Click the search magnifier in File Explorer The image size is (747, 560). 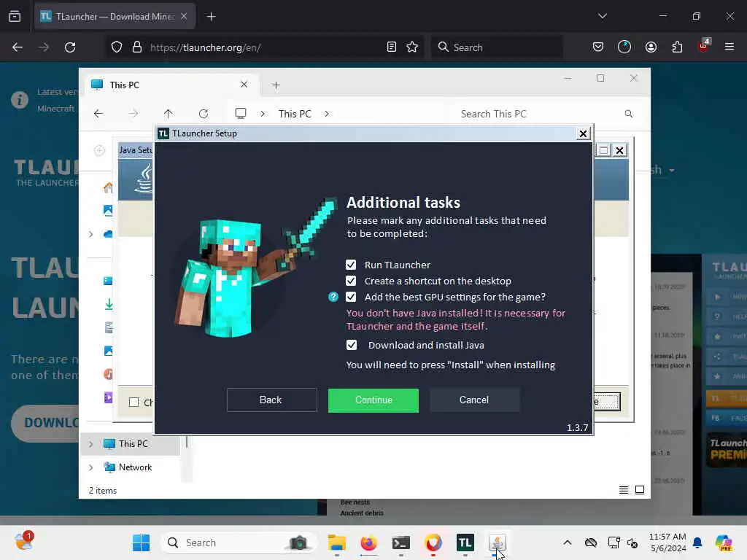[628, 114]
